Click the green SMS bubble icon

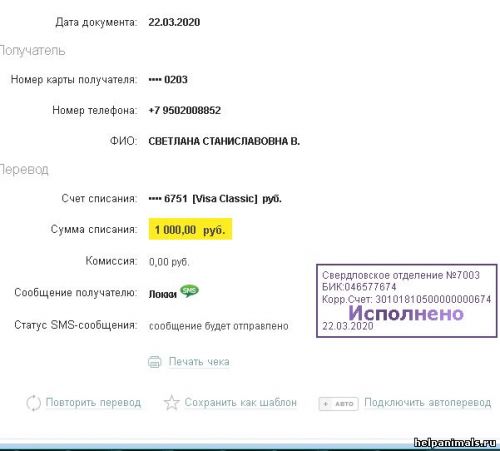pyautogui.click(x=189, y=291)
